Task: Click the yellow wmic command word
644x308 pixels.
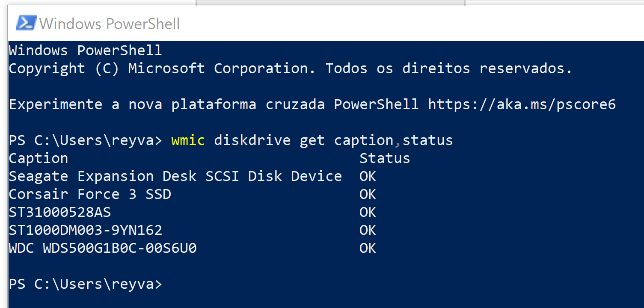Action: pyautogui.click(x=188, y=140)
